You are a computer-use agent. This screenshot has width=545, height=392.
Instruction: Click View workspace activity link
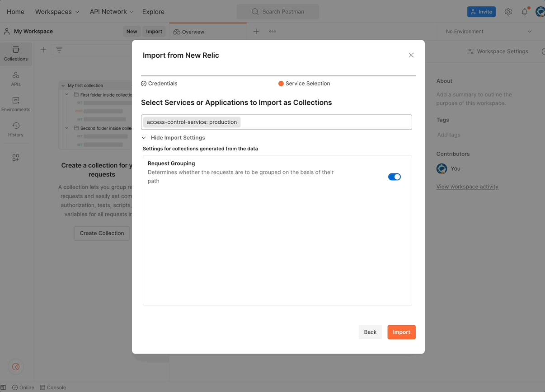(x=467, y=187)
